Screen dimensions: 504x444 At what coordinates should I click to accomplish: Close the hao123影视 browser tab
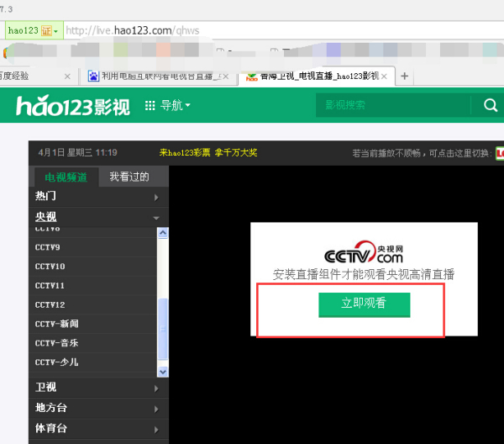click(384, 77)
